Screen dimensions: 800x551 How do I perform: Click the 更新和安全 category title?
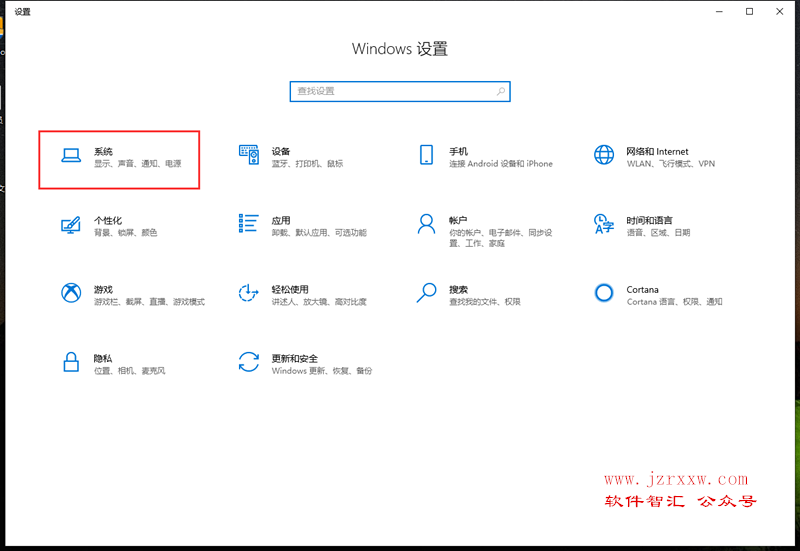pyautogui.click(x=294, y=358)
